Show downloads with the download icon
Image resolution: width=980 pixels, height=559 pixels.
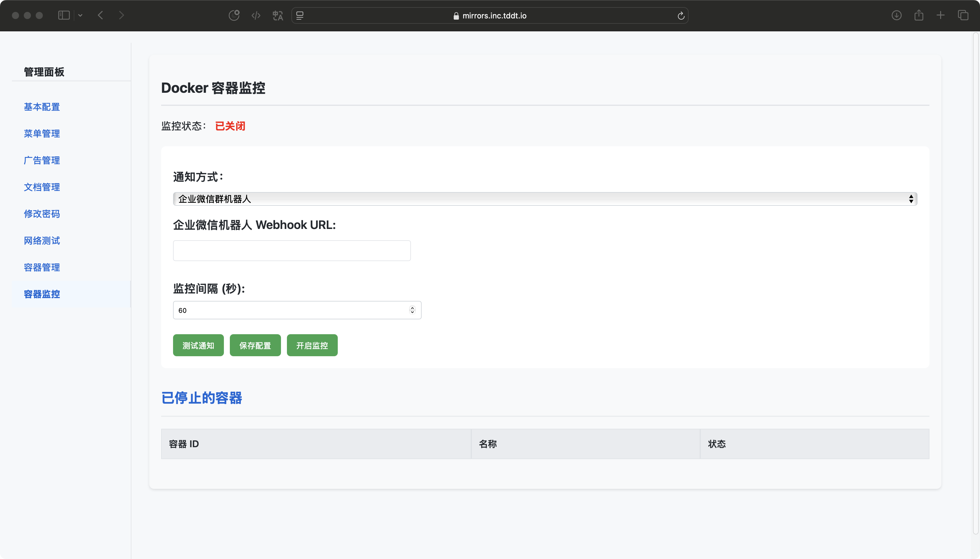(x=897, y=15)
